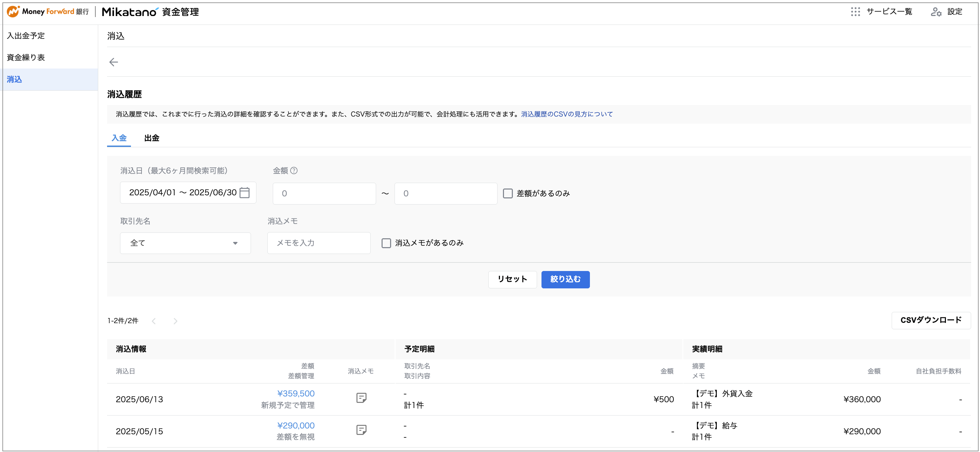Select the 2025/06/13 date cell

139,399
